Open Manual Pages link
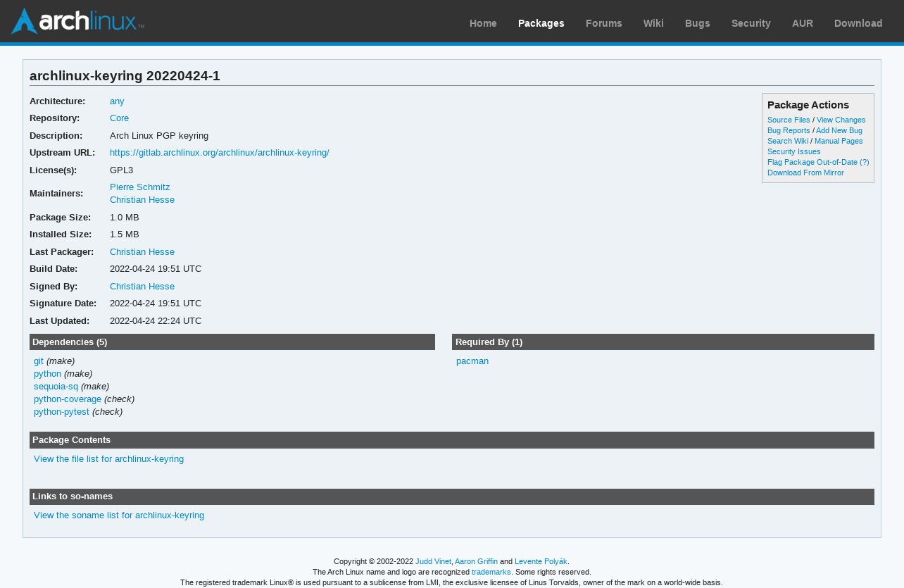 (839, 142)
